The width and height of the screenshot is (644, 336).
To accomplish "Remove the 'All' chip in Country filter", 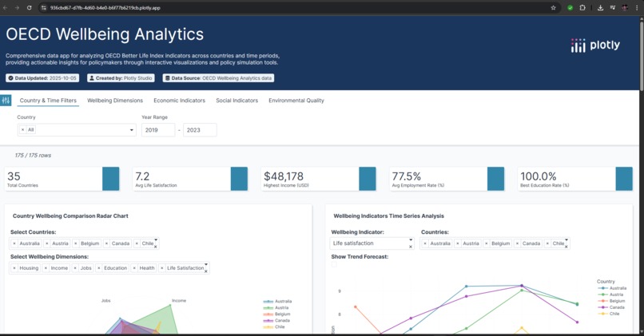I will (22, 129).
